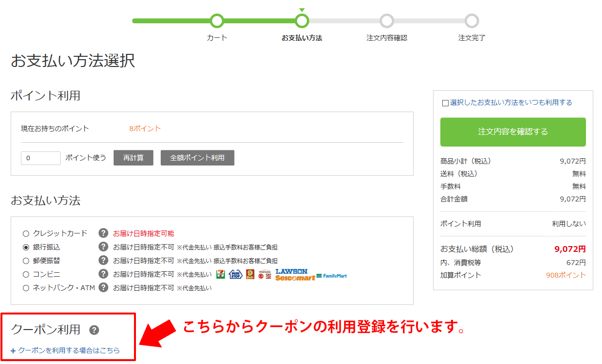Click the 再計算 button

[x=134, y=158]
